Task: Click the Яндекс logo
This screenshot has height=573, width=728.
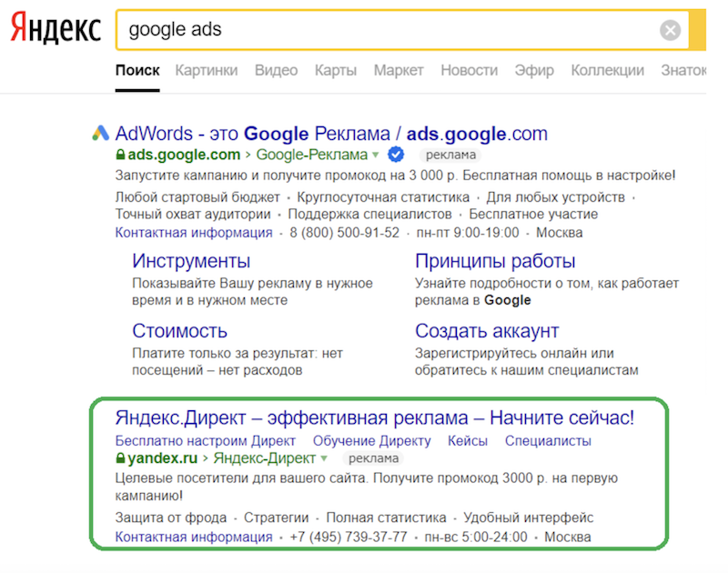Action: click(56, 29)
